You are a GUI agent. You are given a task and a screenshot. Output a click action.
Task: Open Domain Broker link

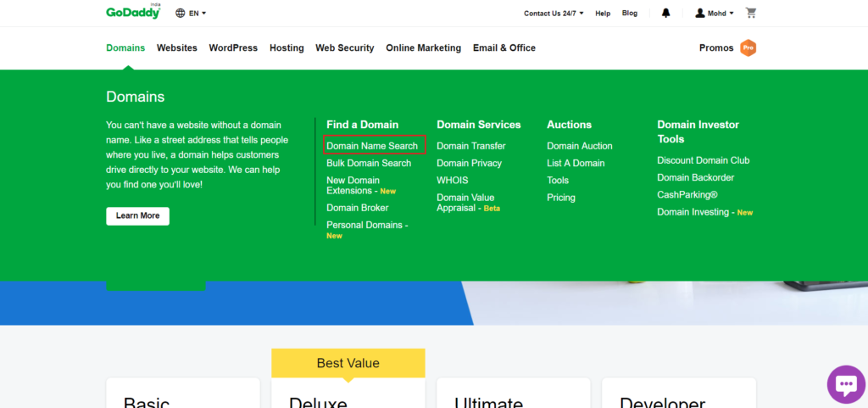pyautogui.click(x=358, y=208)
